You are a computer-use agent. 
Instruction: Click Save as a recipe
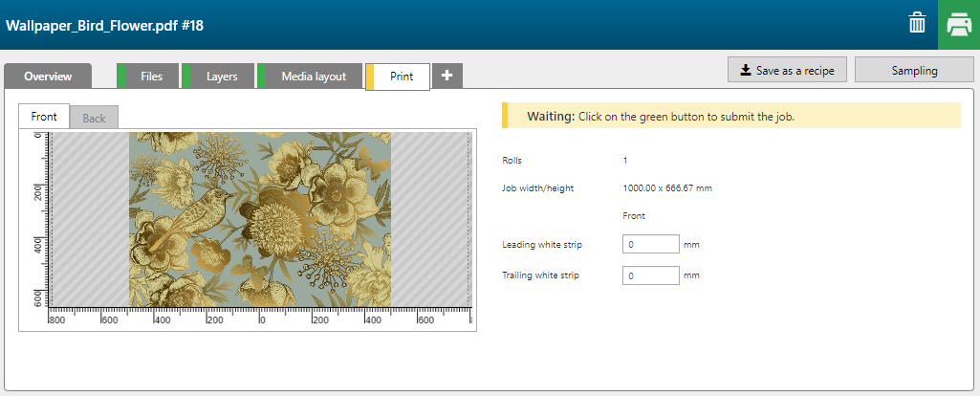[787, 70]
